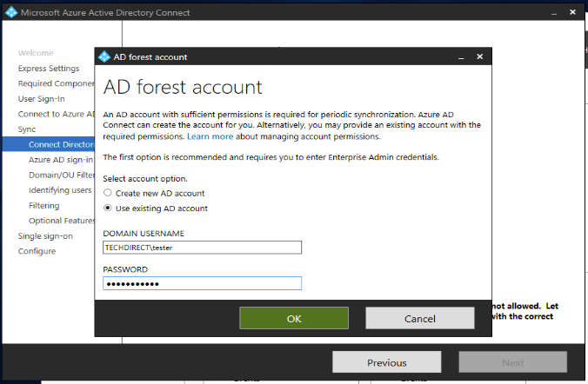This screenshot has width=588, height=384.
Task: Open the Sync step in sidebar
Action: (27, 129)
